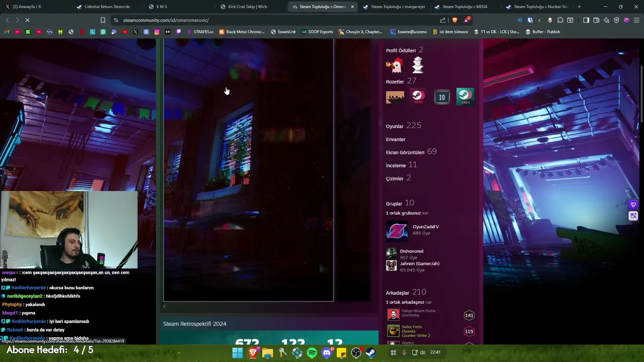Viewport: 644px width, 362px height.
Task: Switch to the Steam Topluluğu Nuclear tab
Action: click(x=538, y=7)
